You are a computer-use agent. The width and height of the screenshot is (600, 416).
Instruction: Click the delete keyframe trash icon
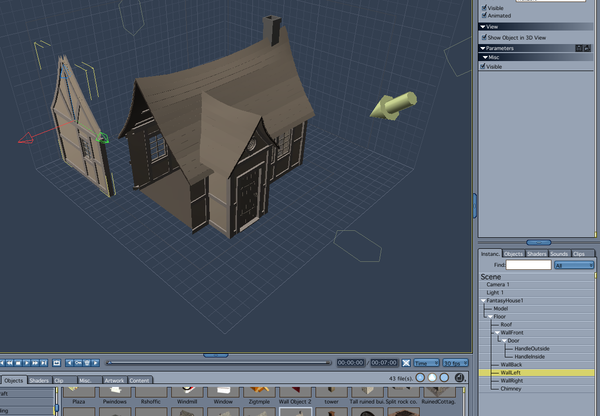[87, 363]
